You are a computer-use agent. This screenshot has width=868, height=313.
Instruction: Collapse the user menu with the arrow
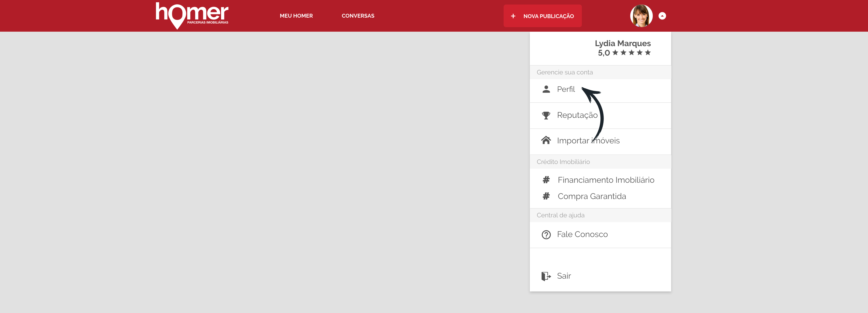tap(662, 16)
